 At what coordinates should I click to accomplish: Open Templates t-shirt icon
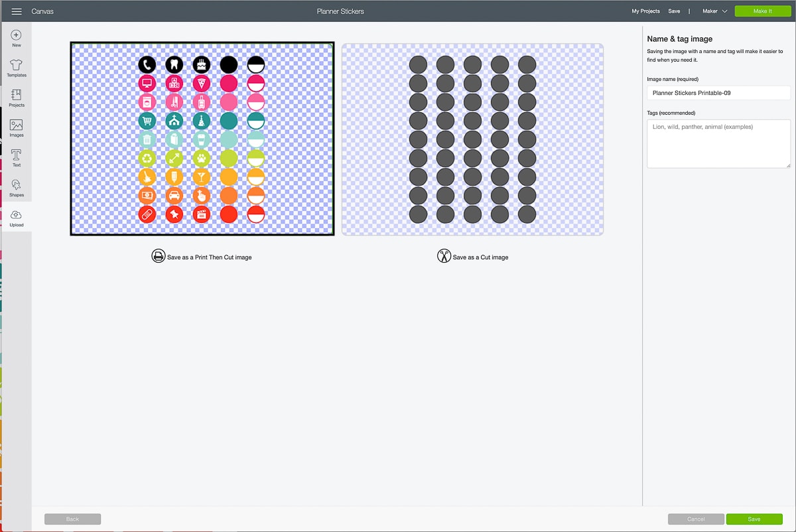tap(17, 65)
